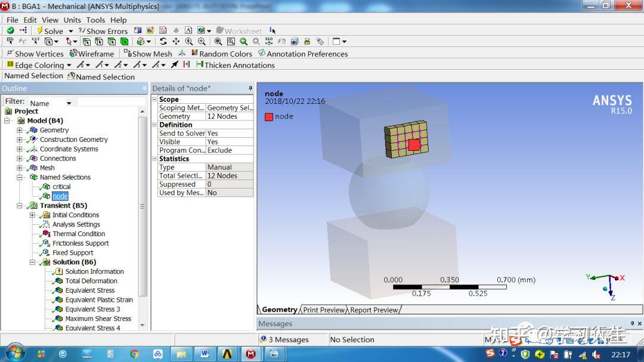Click Thicken Annotations button
The height and width of the screenshot is (362, 644).
236,64
